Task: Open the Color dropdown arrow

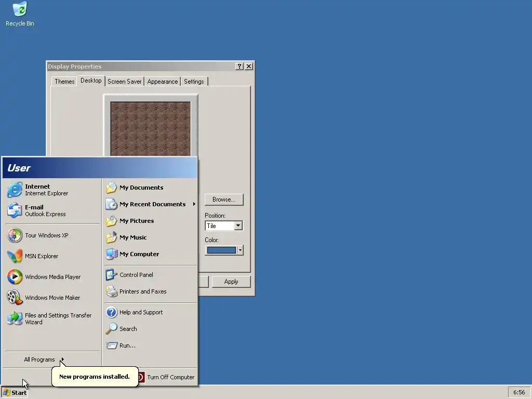Action: point(240,250)
